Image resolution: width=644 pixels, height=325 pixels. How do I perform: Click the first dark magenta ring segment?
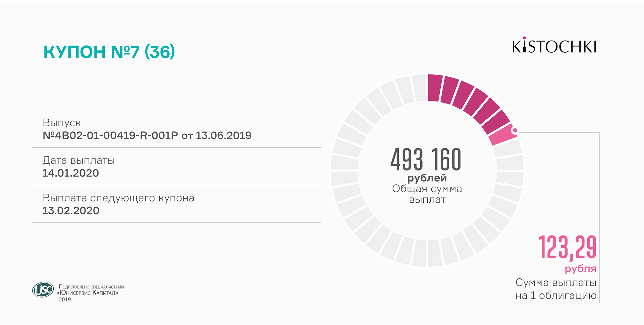(x=435, y=88)
